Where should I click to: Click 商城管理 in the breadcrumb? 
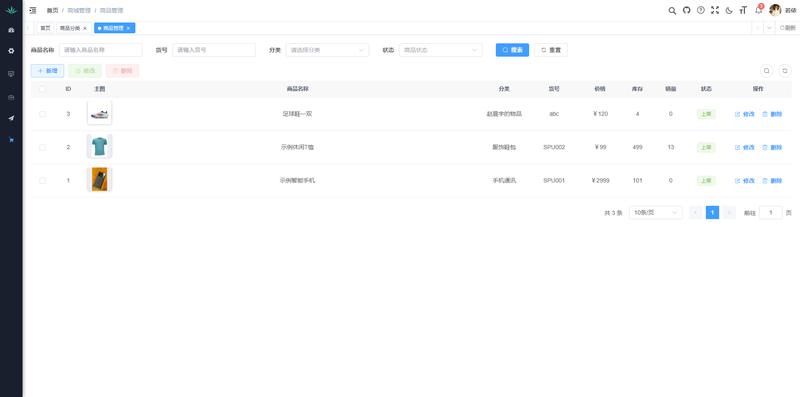point(79,10)
